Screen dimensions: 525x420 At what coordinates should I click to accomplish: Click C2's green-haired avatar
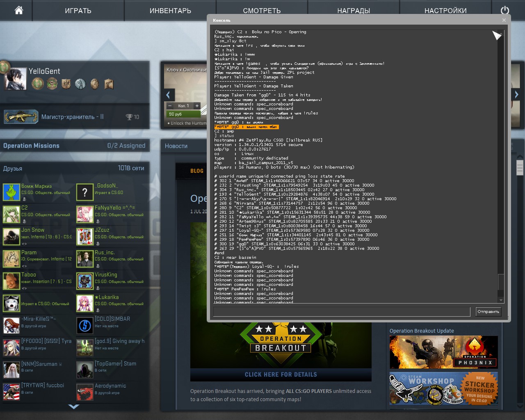click(11, 214)
